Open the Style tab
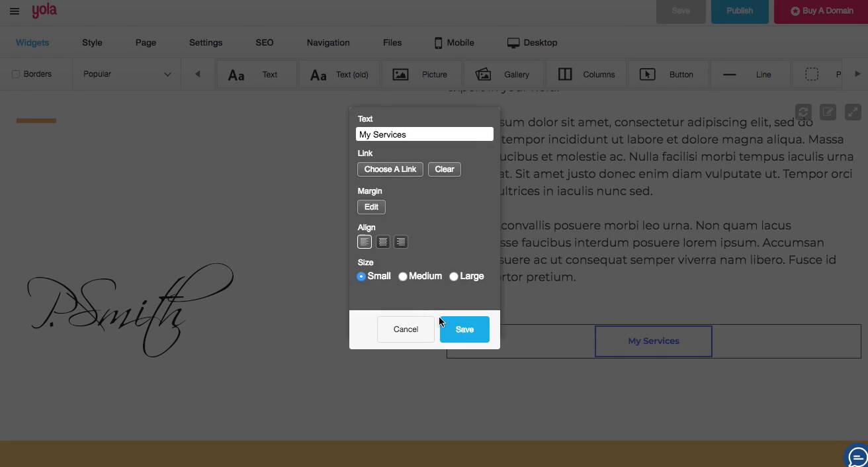Screen dimensions: 868x467 point(92,42)
